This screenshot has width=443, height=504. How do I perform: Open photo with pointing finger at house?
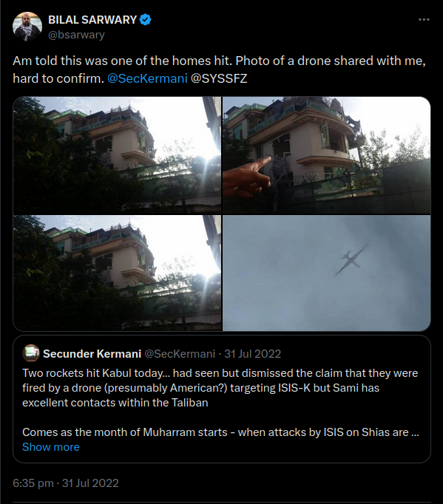click(327, 155)
